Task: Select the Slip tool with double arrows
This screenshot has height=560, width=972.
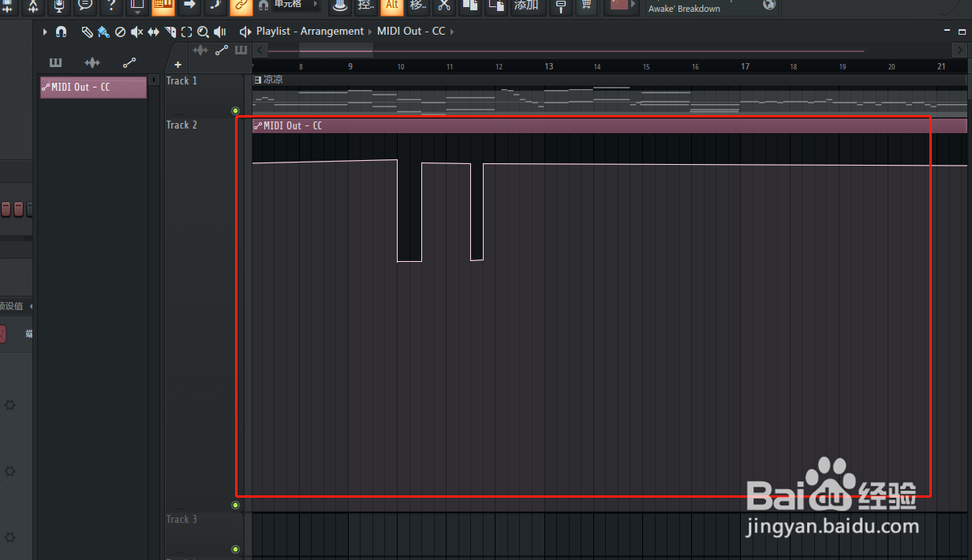Action: [153, 32]
